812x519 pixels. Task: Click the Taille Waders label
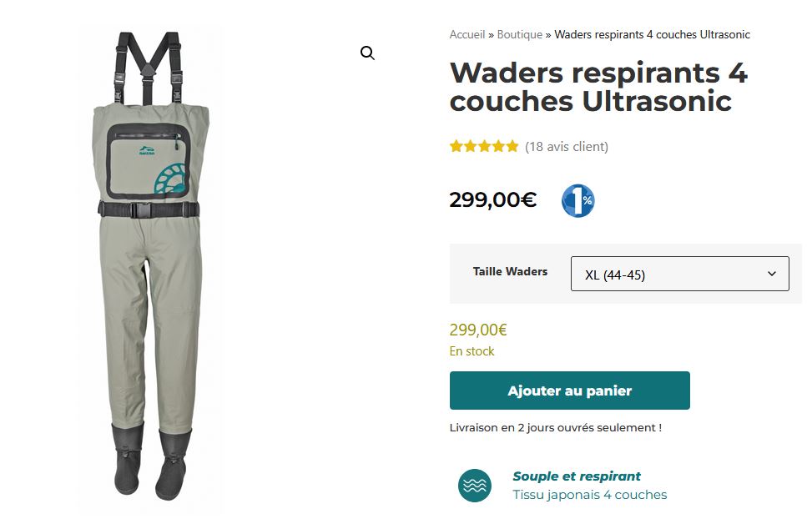click(510, 271)
